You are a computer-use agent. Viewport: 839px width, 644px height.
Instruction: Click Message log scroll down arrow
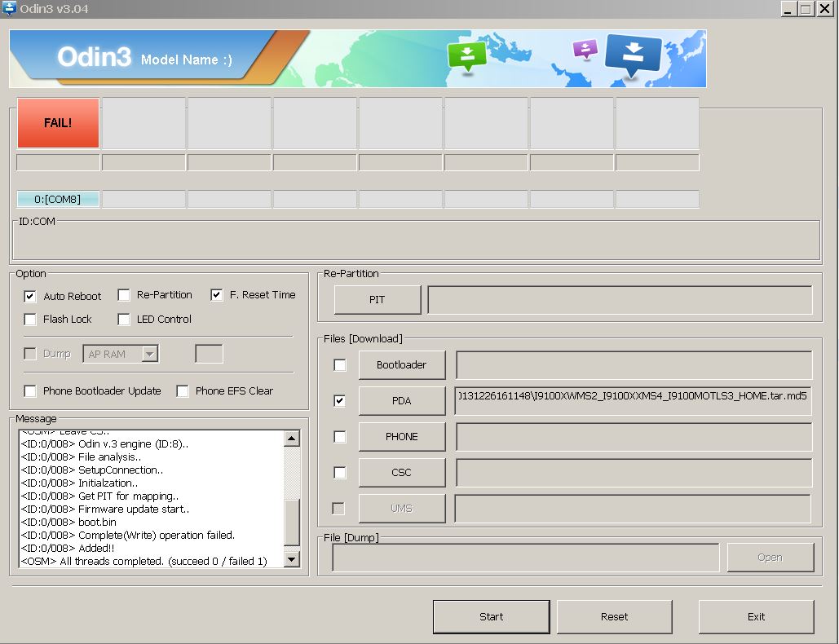[x=292, y=559]
